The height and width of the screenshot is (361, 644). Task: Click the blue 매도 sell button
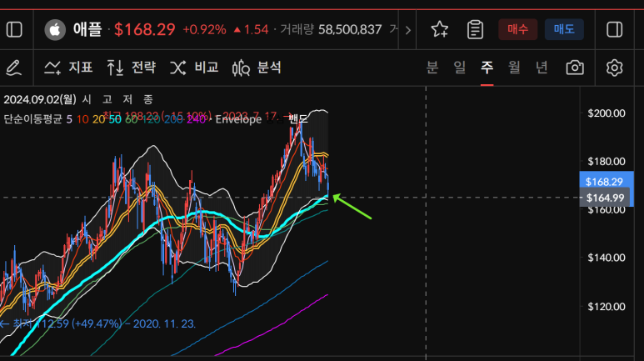click(564, 29)
